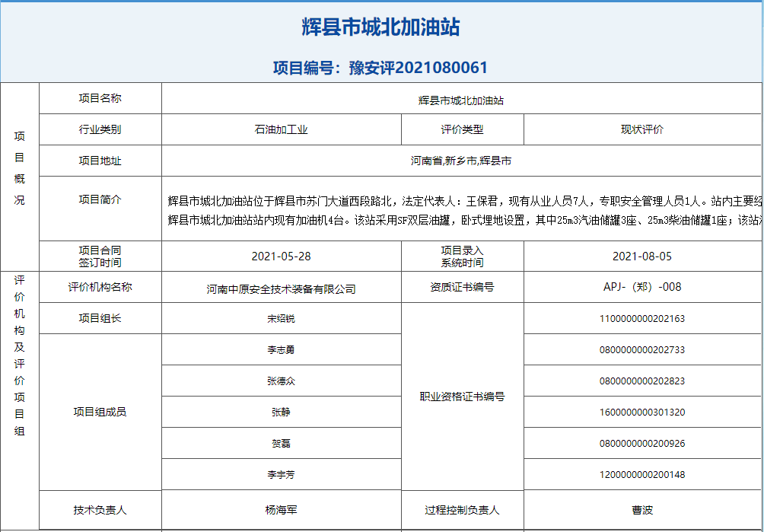Select member name 李宇芳
The height and width of the screenshot is (532, 764).
[x=281, y=474]
